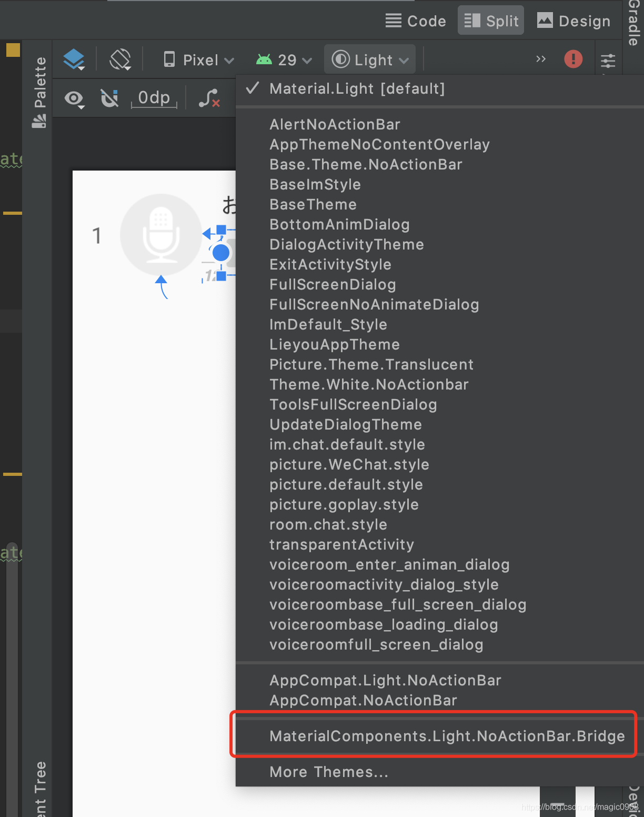Select im.chat.default.style entry
Image resolution: width=644 pixels, height=817 pixels.
(x=440, y=444)
